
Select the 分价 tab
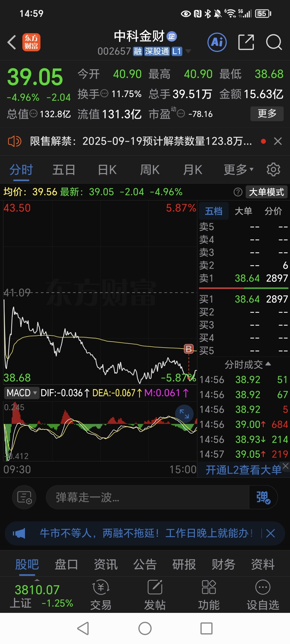[x=273, y=211]
